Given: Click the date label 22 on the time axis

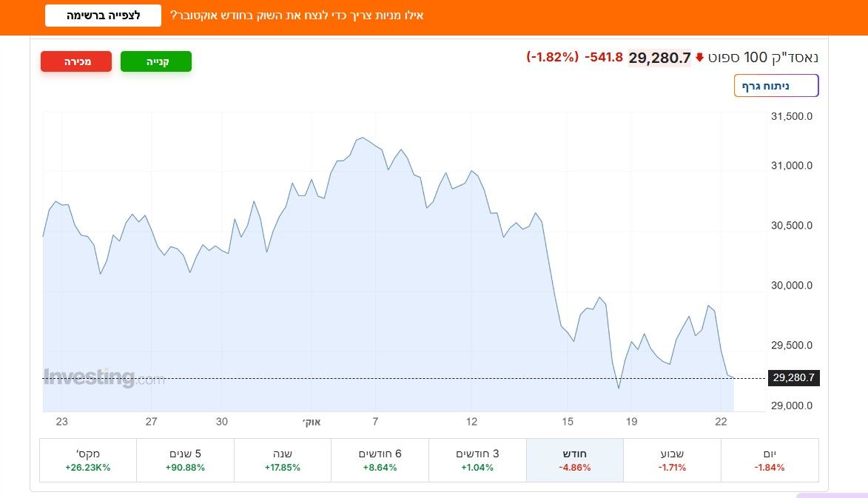Looking at the screenshot, I should [x=721, y=422].
